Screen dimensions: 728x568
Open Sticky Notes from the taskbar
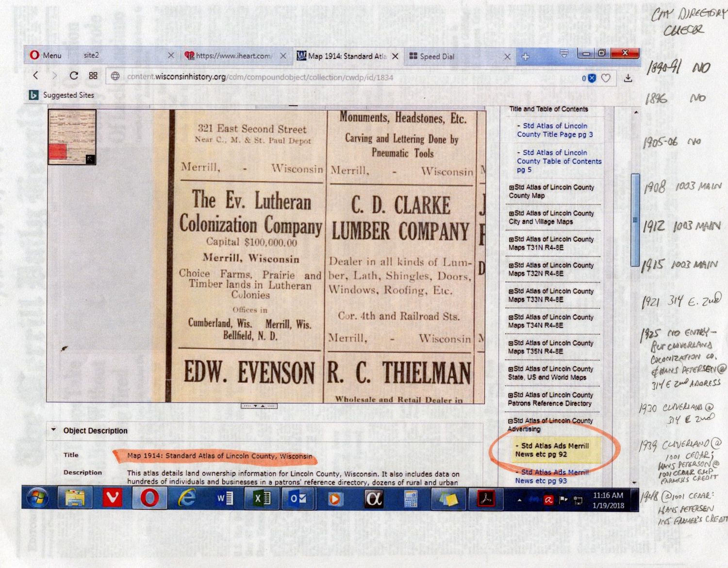point(448,499)
